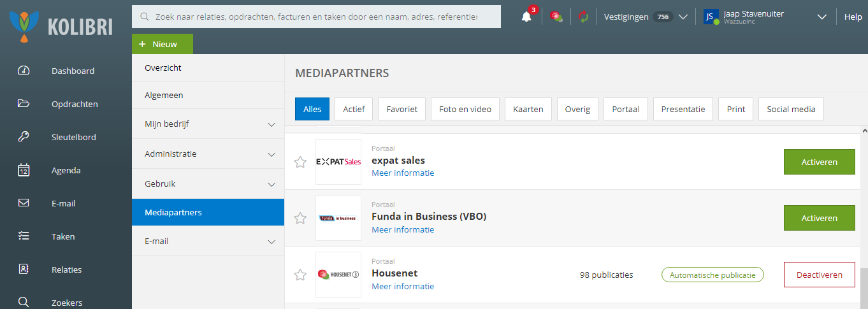
Task: Click the Zoekers magnifier icon
Action: (24, 302)
